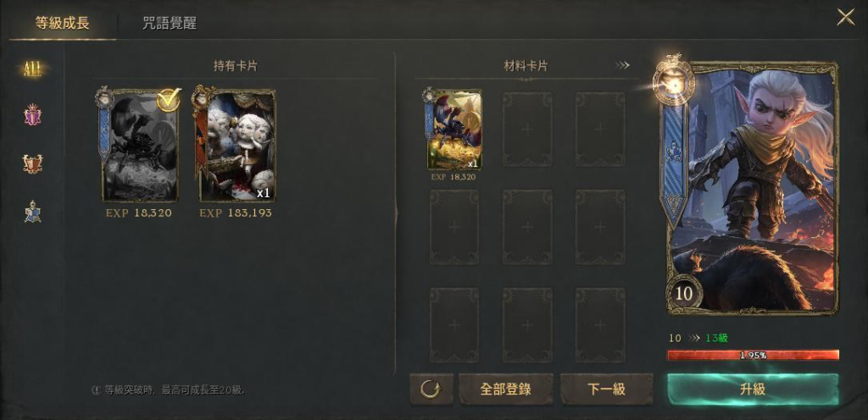Image resolution: width=868 pixels, height=420 pixels.
Task: Select the owned card with EXP 183,193
Action: coord(237,145)
